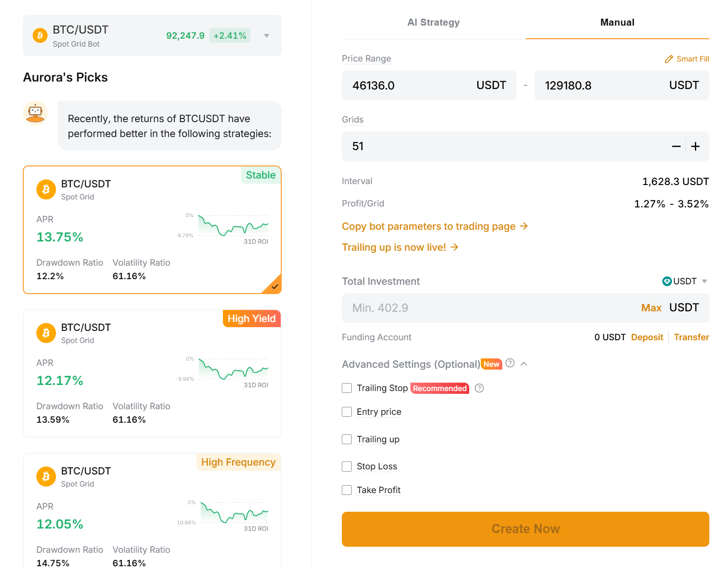Image resolution: width=728 pixels, height=570 pixels.
Task: Click the help icon beside Trailing Stop
Action: pyautogui.click(x=479, y=388)
